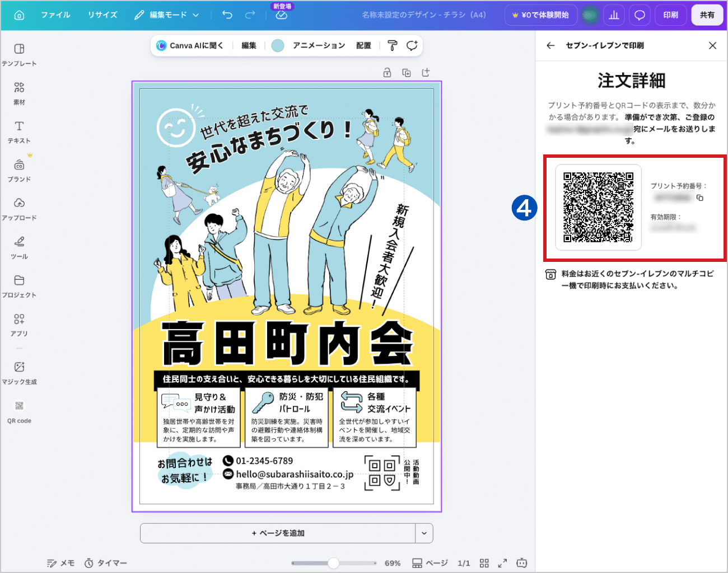Open the ツール panel
Viewport: 728px width, 573px height.
point(19,248)
